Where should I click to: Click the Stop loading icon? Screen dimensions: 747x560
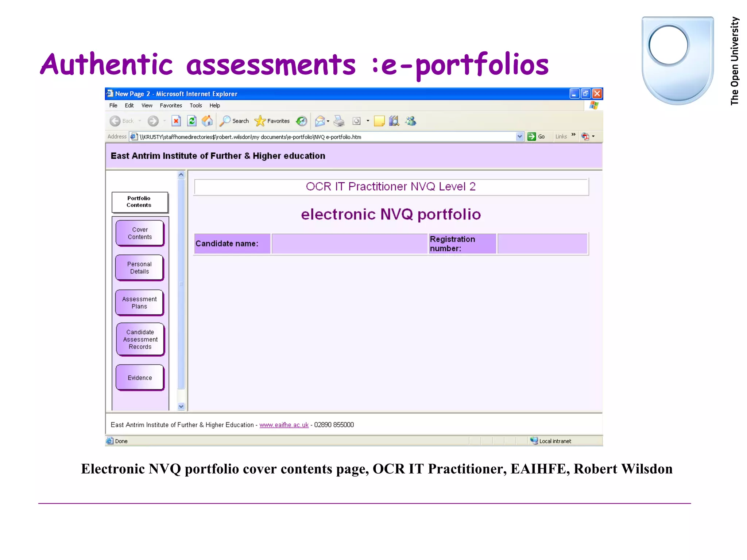point(176,121)
